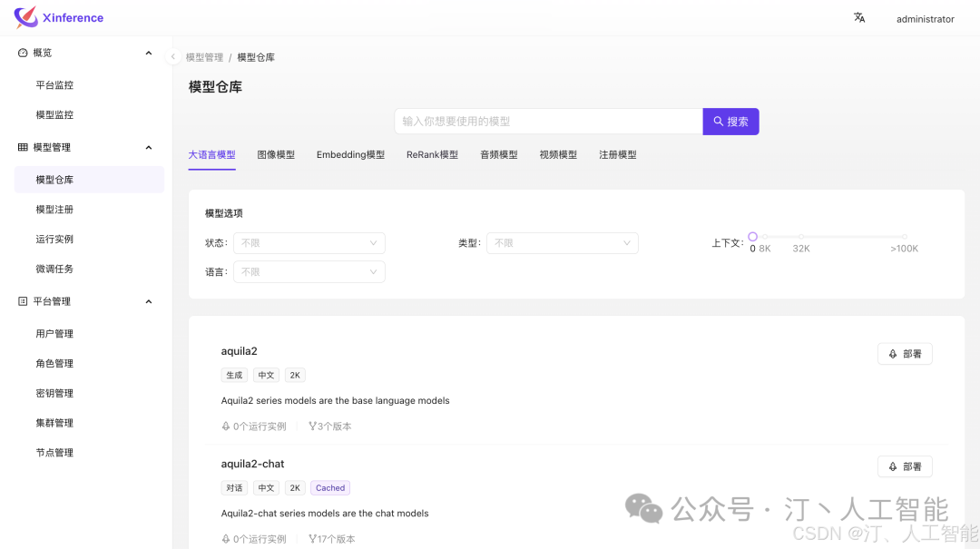Switch to the 图像模型 tab
Screen dimensions: 980x549
[x=276, y=155]
